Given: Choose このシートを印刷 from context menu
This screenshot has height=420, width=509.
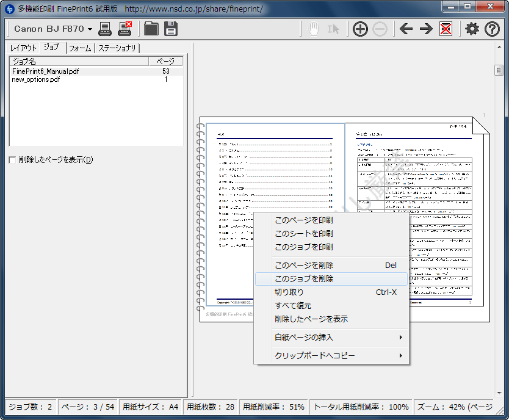Looking at the screenshot, I should (331, 234).
